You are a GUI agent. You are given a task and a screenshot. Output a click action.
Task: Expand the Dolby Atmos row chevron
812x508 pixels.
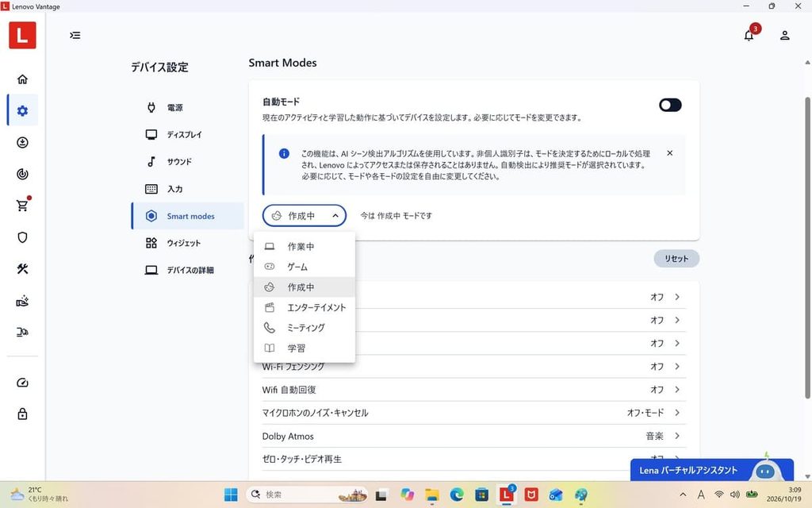[677, 436]
